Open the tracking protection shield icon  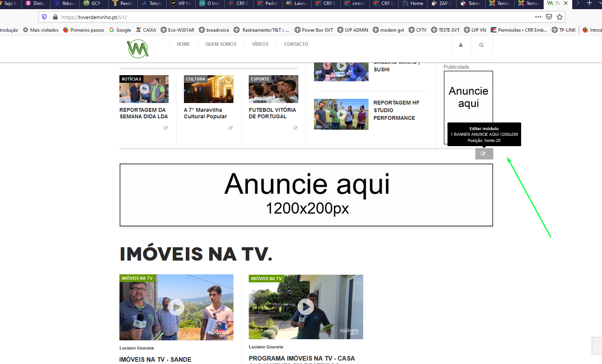44,17
